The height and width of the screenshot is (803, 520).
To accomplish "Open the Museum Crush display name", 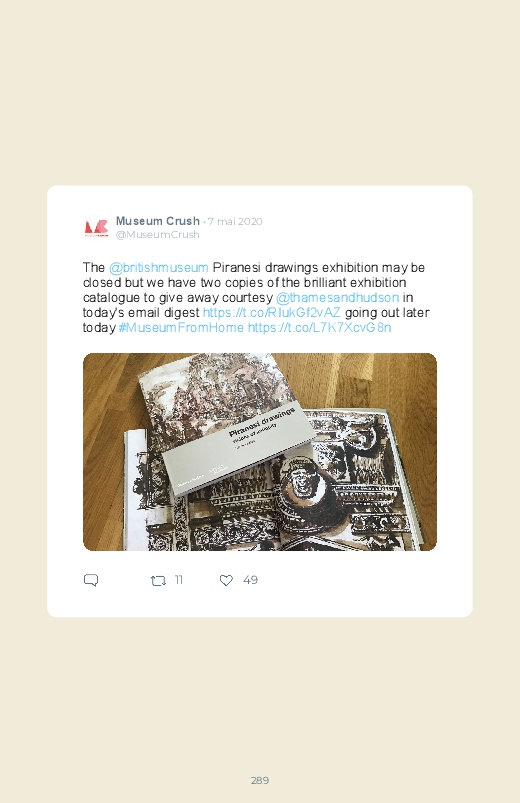I will click(158, 221).
